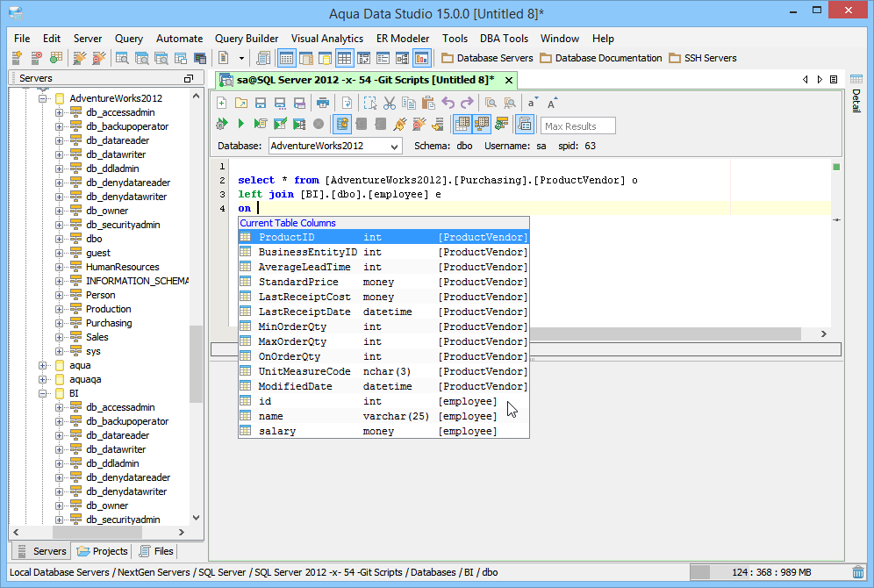Click the Execute with gear double-arrow icon
Image resolution: width=874 pixels, height=588 pixels.
(x=222, y=124)
